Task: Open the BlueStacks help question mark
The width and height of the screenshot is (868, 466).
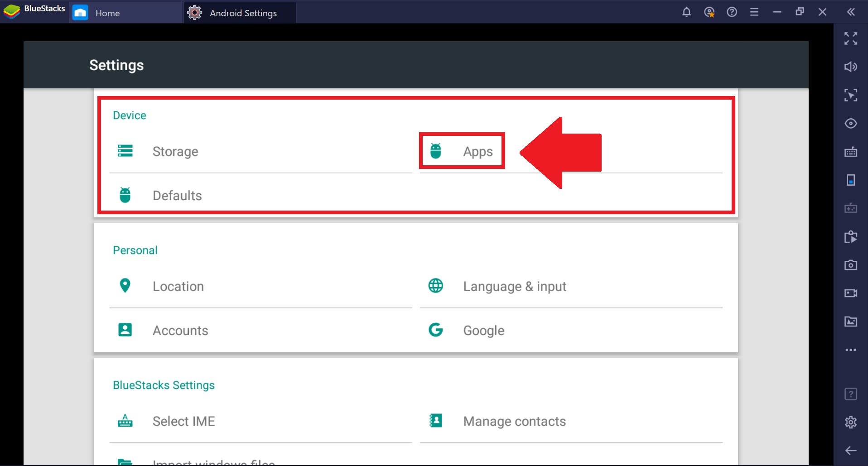Action: coord(732,12)
